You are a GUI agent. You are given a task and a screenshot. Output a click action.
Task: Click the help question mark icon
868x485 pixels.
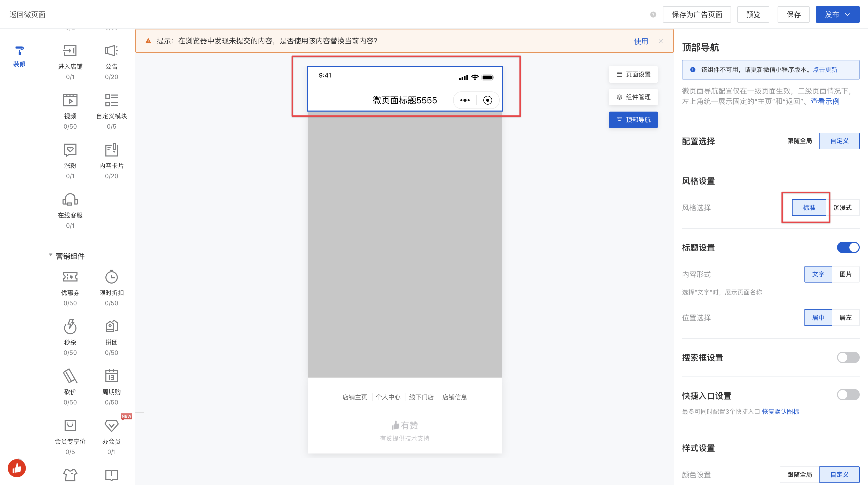(653, 14)
